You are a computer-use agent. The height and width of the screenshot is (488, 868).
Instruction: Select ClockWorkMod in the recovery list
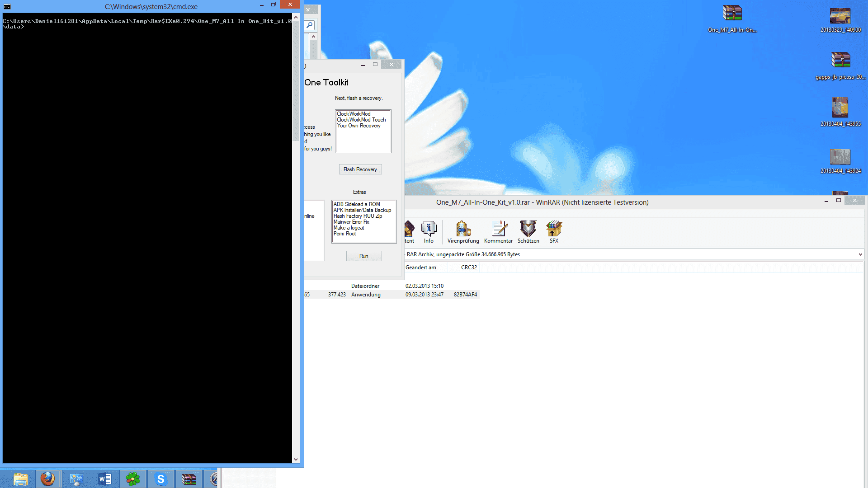tap(354, 114)
